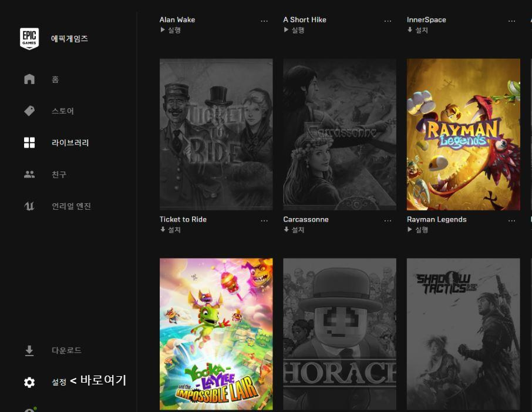
Task: Launch Alan Wake with 실행
Action: 170,30
